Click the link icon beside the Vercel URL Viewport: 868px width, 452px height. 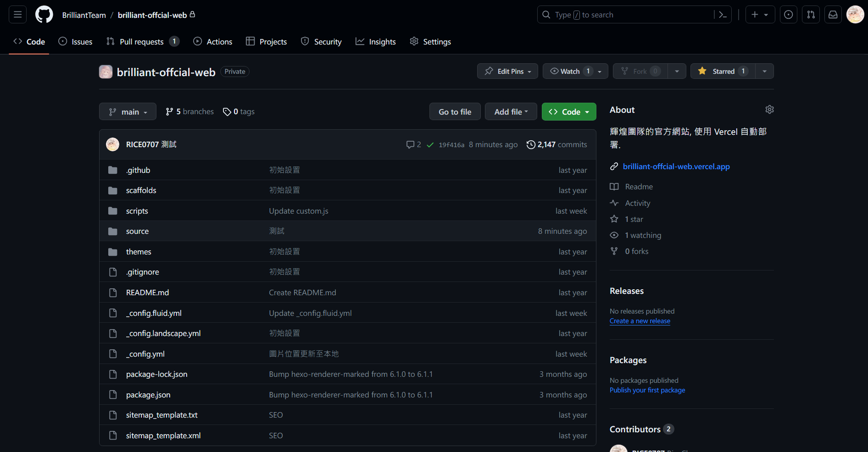(x=614, y=166)
